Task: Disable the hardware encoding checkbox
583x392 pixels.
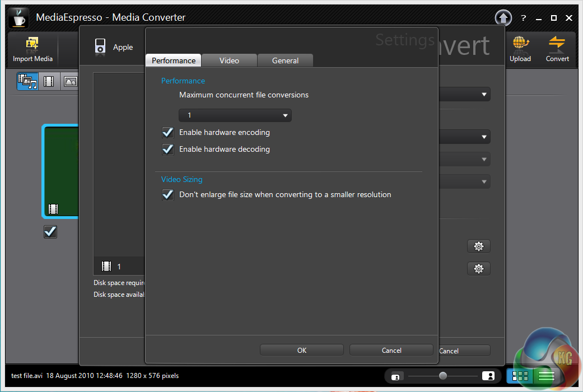Action: (x=167, y=133)
